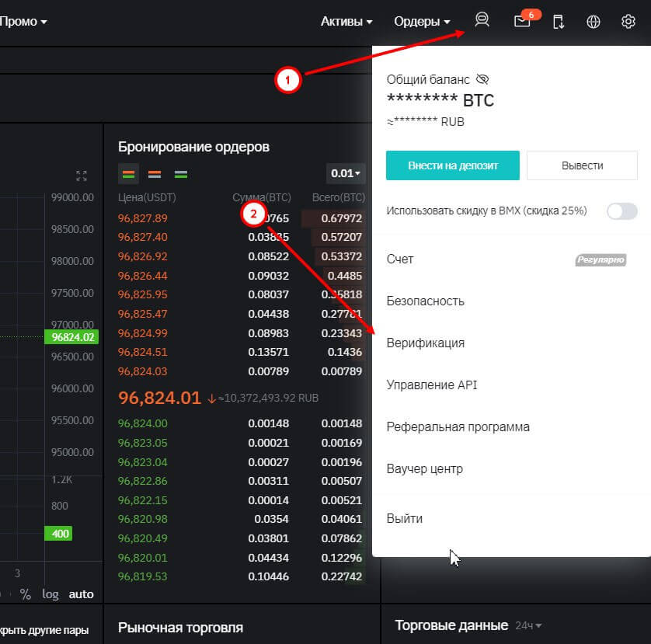This screenshot has height=644, width=651.
Task: Toggle hidden balance eye icon
Action: pos(482,79)
